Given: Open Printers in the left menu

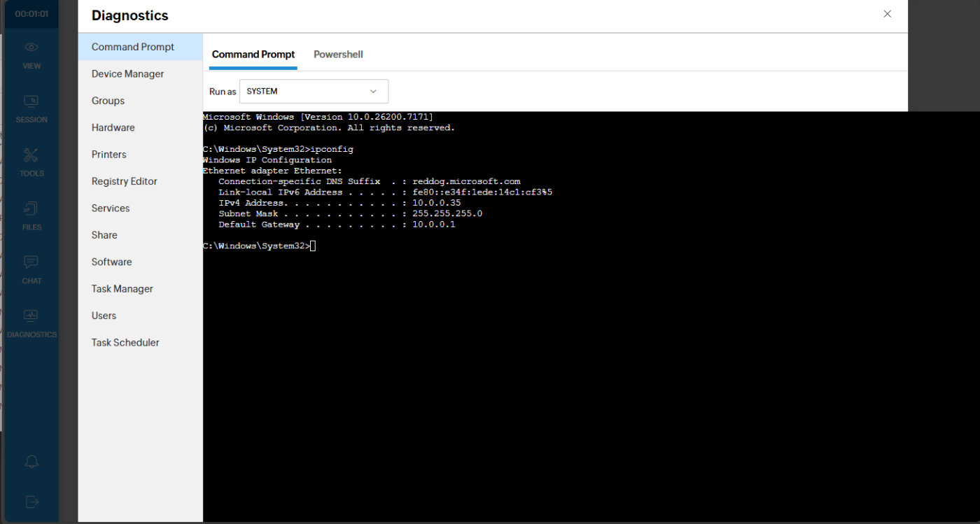Looking at the screenshot, I should point(140,154).
